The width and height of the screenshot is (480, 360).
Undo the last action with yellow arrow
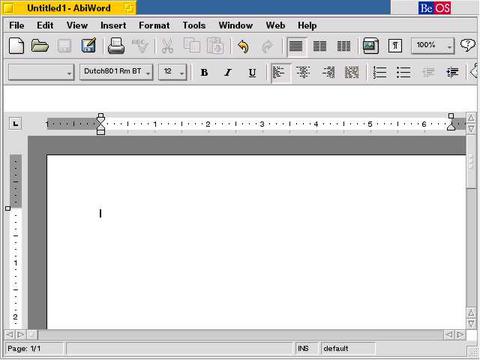[244, 46]
